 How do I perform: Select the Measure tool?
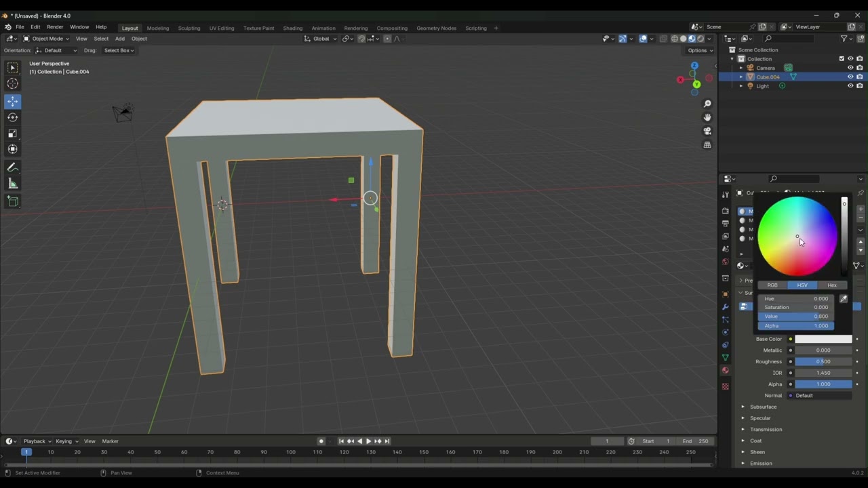13,184
